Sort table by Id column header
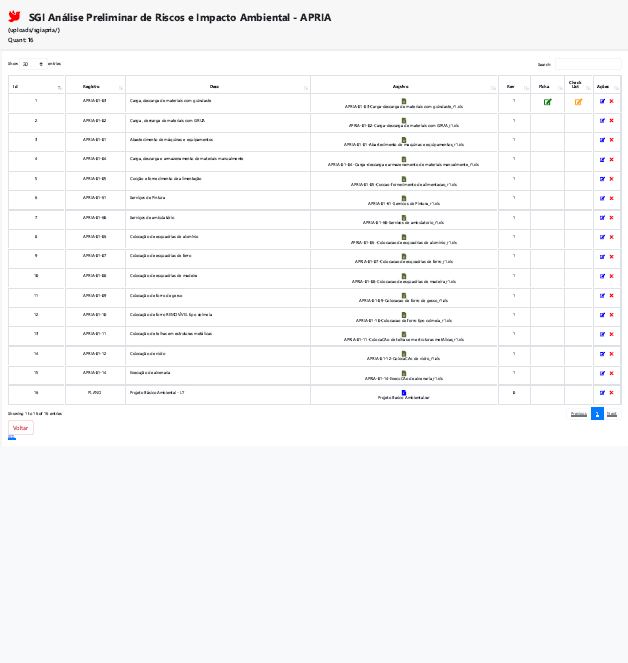 [36, 86]
